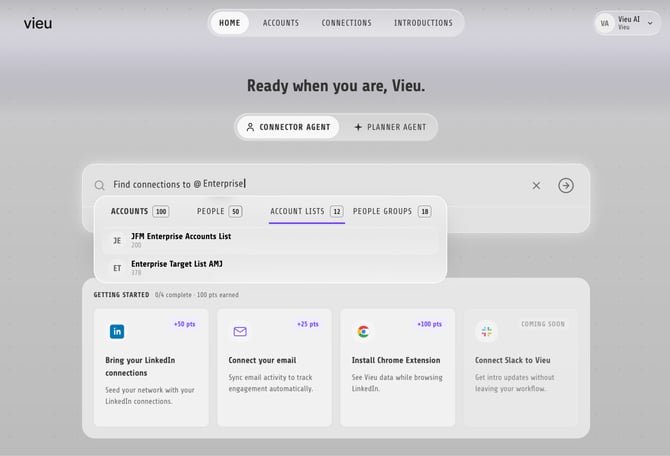Expand the Vieu AI account dropdown
This screenshot has height=456, width=670.
click(649, 24)
